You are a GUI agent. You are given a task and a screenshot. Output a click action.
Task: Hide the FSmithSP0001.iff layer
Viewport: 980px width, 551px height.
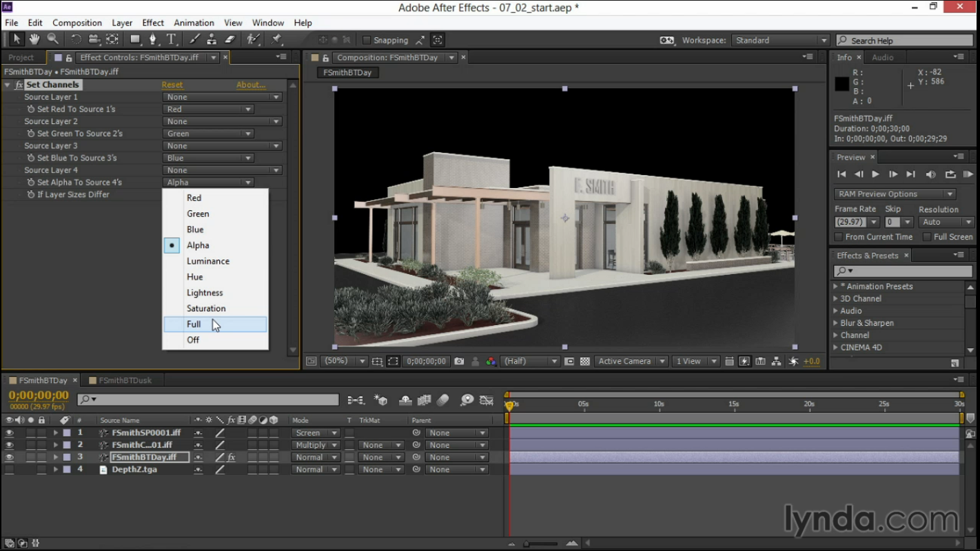(10, 433)
